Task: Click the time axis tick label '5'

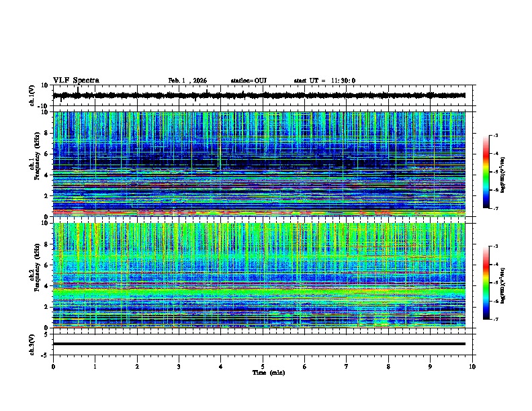Action: pos(263,367)
